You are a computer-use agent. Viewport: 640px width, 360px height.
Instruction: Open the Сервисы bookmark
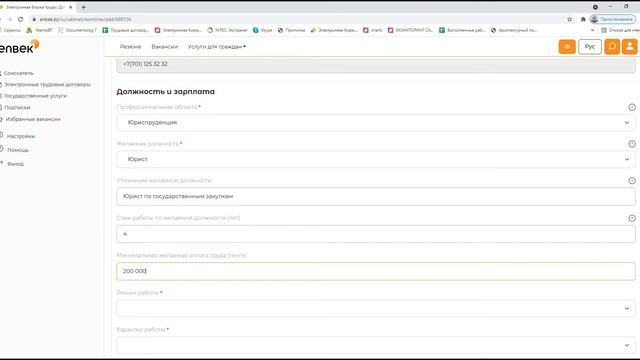10,30
